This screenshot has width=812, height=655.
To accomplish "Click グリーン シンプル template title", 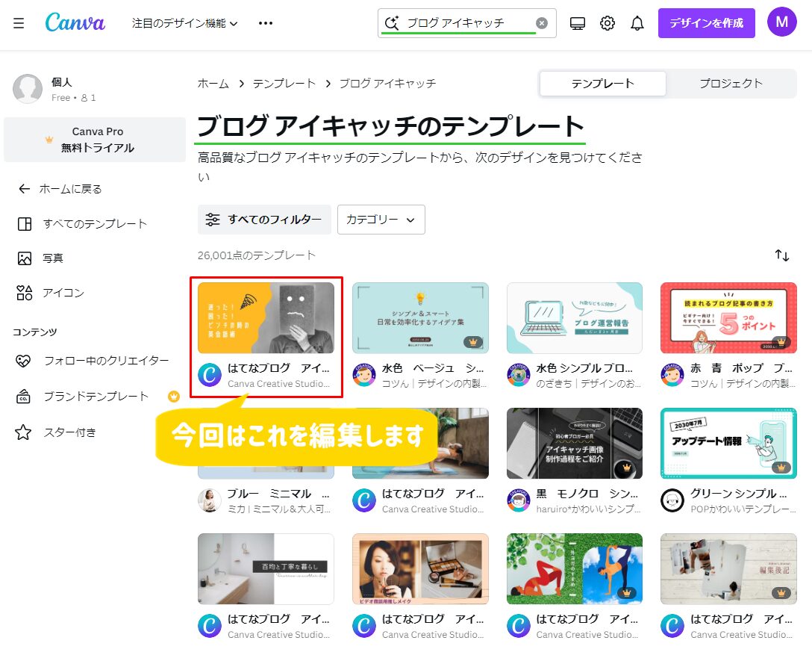I will (x=738, y=494).
